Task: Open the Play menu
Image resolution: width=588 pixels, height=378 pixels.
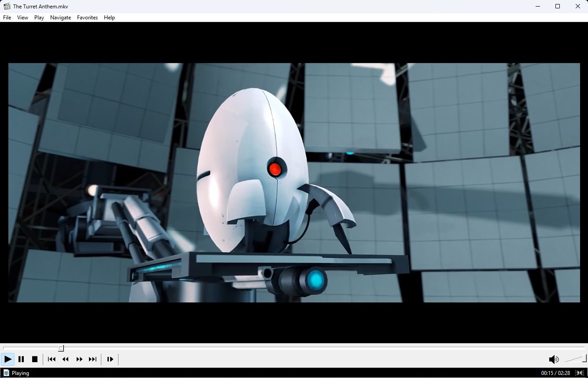Action: tap(39, 18)
